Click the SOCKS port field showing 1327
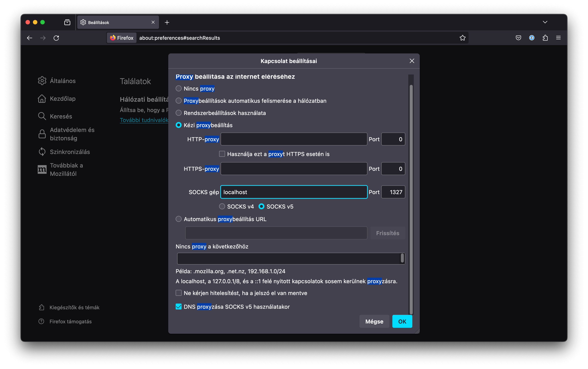 393,192
